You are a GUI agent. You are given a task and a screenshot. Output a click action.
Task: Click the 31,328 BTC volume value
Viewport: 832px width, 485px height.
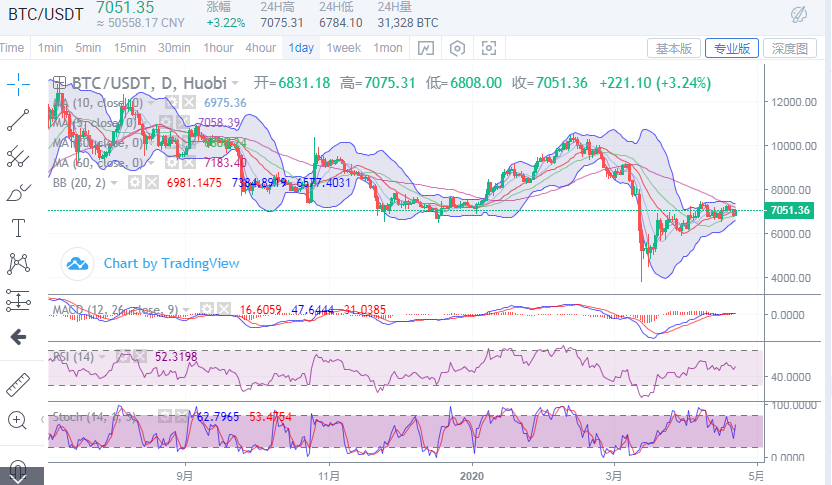pyautogui.click(x=408, y=23)
